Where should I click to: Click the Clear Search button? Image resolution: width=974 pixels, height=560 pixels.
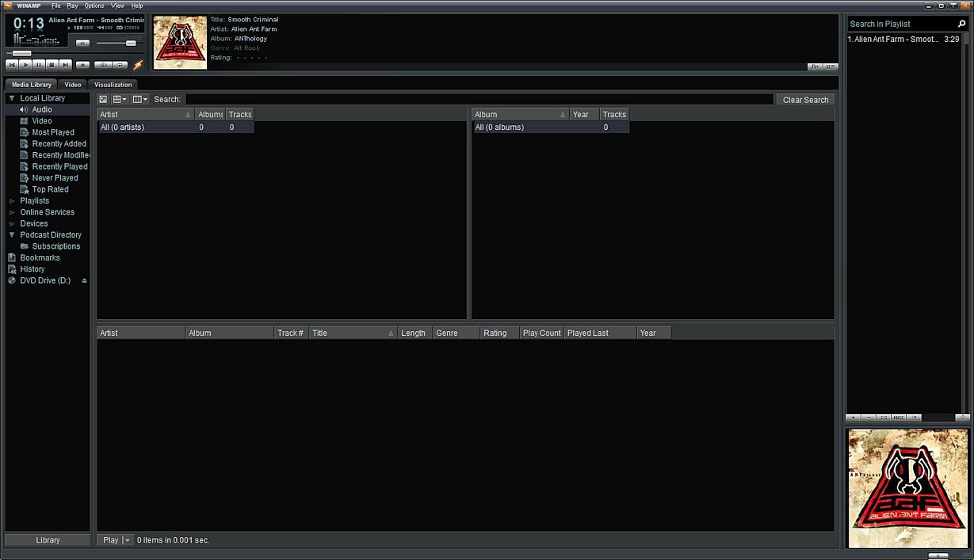tap(805, 100)
